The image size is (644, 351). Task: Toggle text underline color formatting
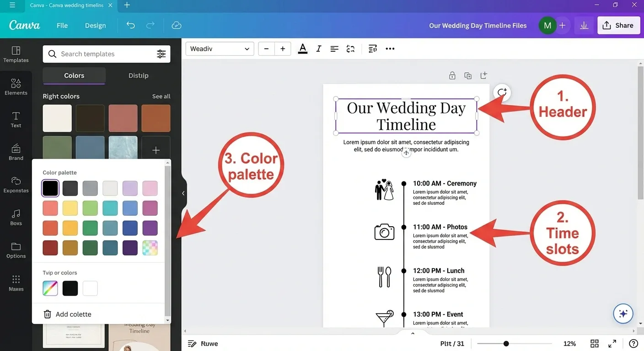pos(302,48)
